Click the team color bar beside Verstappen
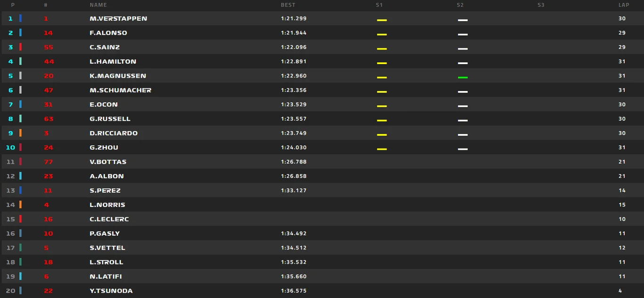Image resolution: width=644 pixels, height=298 pixels. pyautogui.click(x=20, y=18)
